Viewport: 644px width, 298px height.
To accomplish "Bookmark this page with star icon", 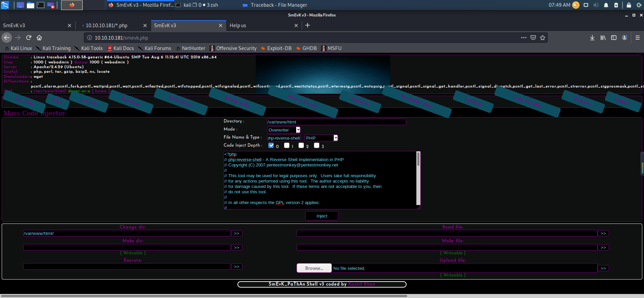I will click(x=543, y=38).
